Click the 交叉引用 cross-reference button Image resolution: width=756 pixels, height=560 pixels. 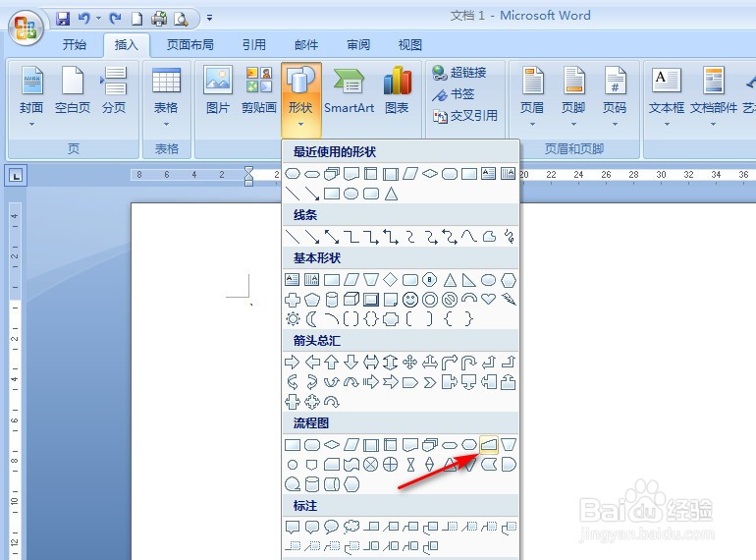pos(464,116)
